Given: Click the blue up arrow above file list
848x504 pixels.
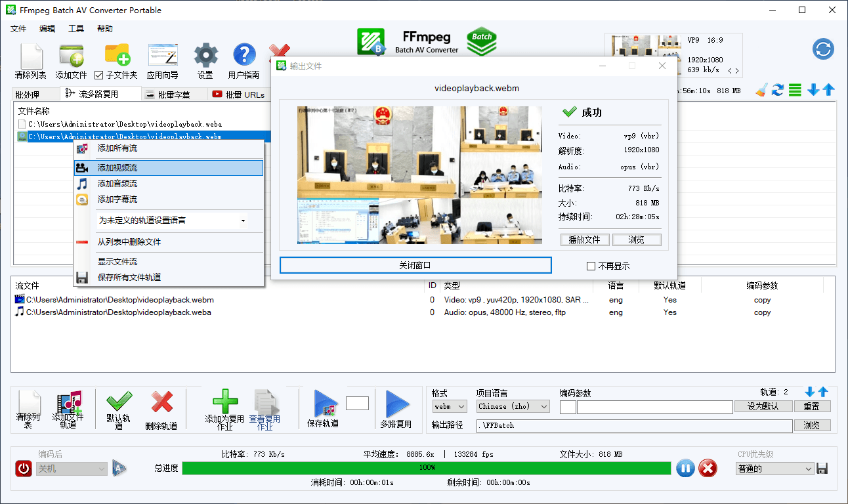Looking at the screenshot, I should [x=828, y=90].
